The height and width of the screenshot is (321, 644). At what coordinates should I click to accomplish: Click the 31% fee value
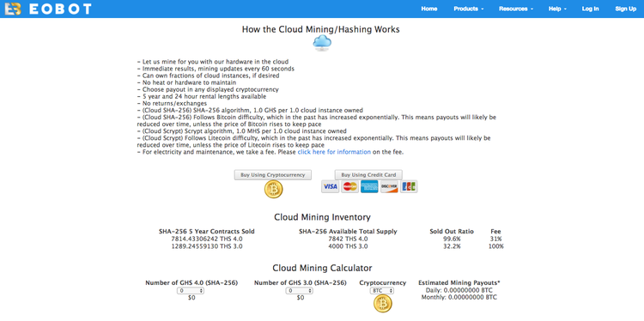pos(495,239)
